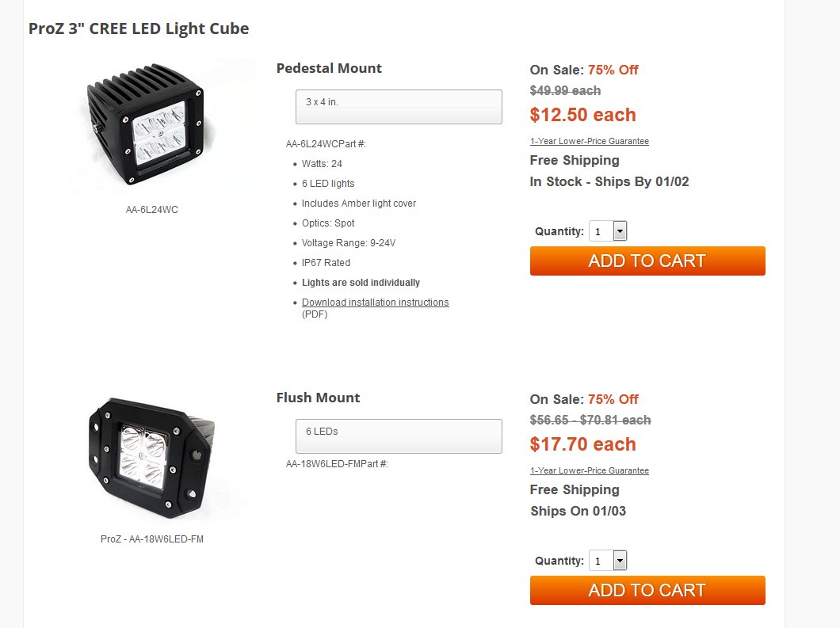Add the Pedestal Mount light to cart
This screenshot has width=840, height=628.
(647, 261)
